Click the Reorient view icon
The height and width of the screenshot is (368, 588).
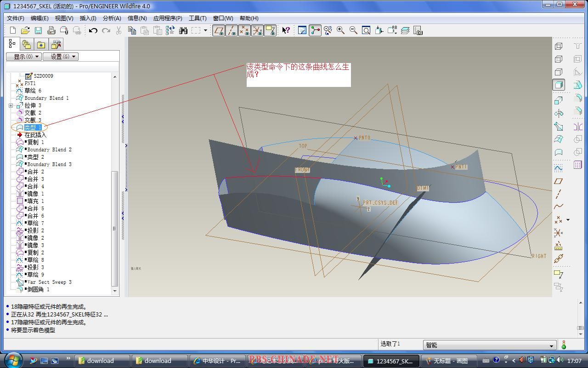pos(379,30)
